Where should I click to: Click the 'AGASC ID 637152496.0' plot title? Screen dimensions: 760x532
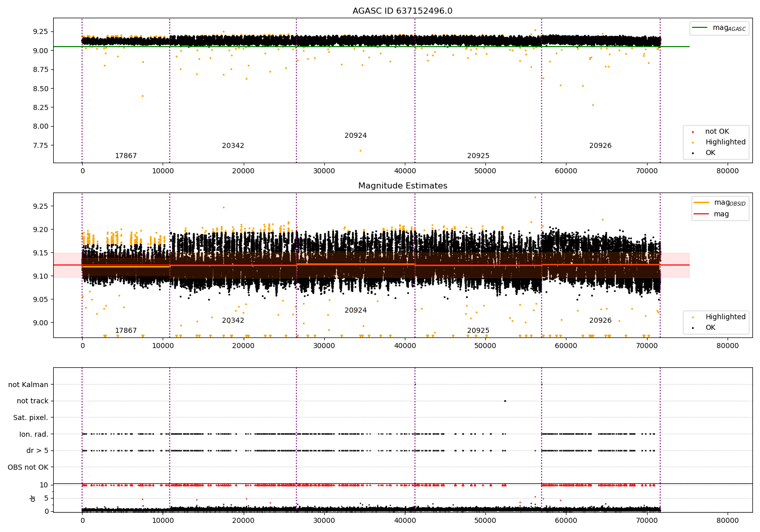[403, 11]
